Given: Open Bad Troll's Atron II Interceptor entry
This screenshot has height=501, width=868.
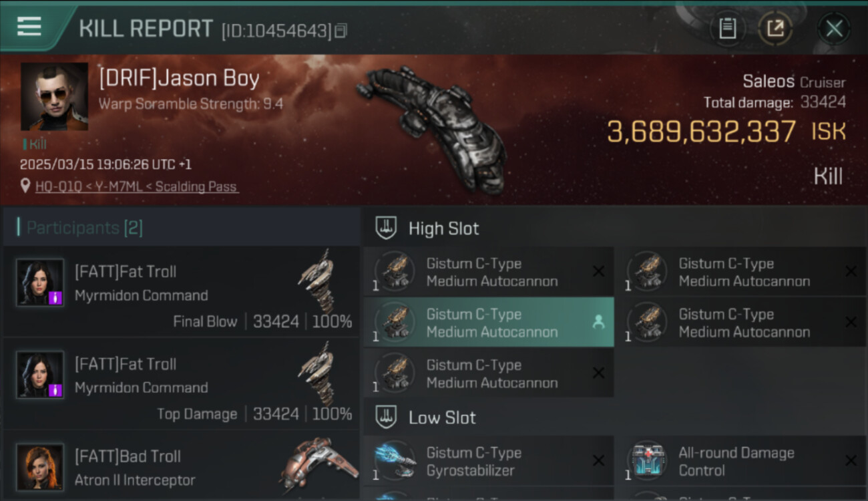Looking at the screenshot, I should click(x=182, y=466).
